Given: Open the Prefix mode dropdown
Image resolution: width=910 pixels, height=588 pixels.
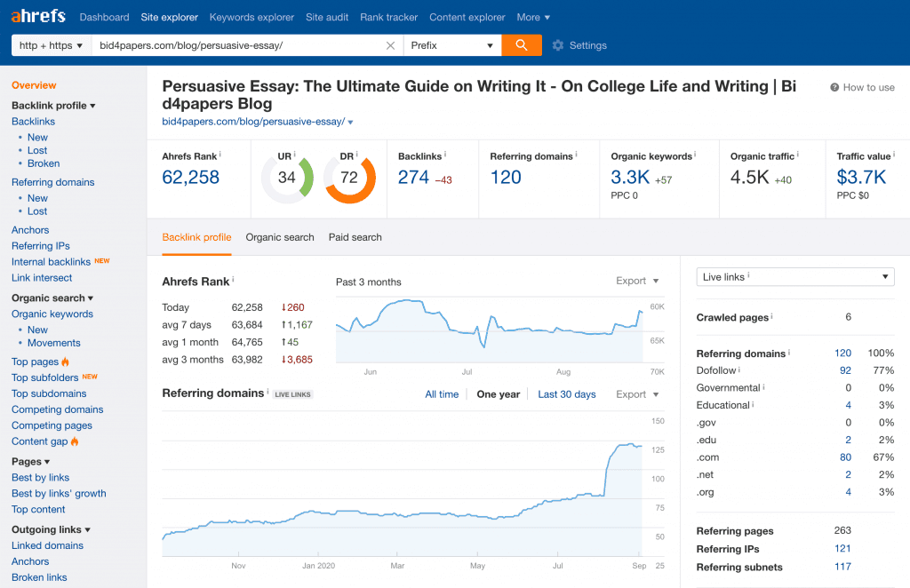Looking at the screenshot, I should point(452,45).
